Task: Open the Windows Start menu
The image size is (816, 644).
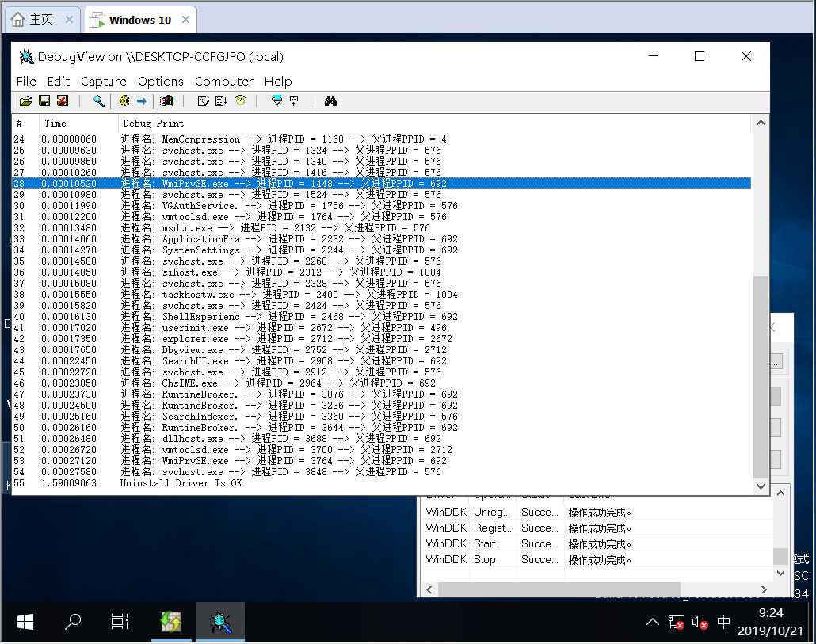Action: (25, 622)
